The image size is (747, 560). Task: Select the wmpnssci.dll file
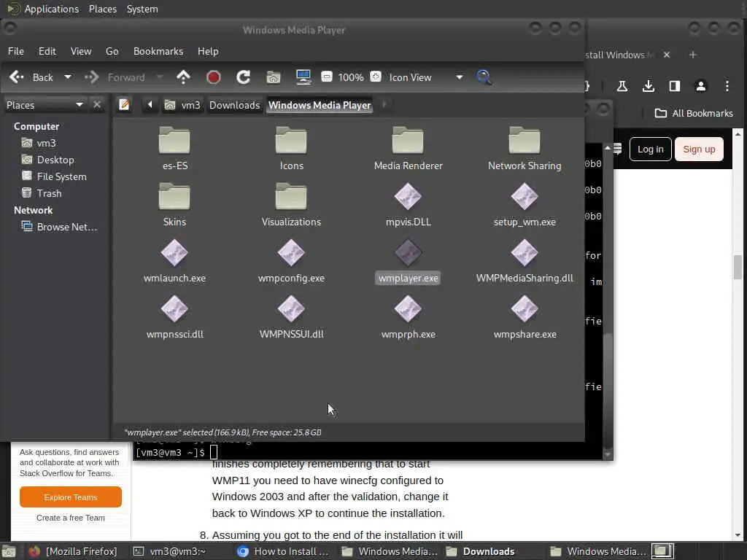[x=175, y=317]
